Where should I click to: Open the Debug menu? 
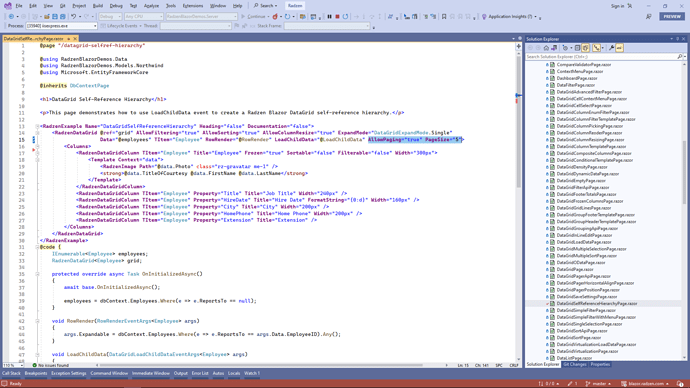[116, 6]
